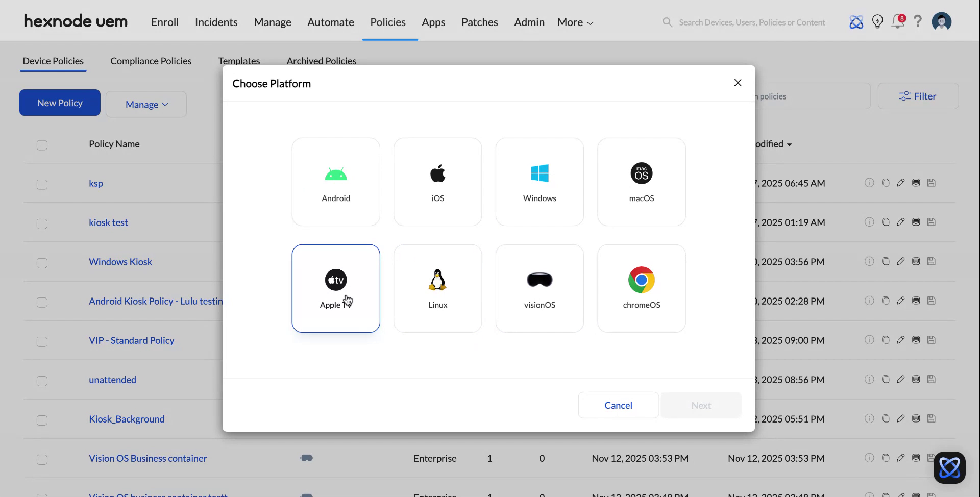Click the Cancel button in the dialog
980x497 pixels.
(x=618, y=405)
